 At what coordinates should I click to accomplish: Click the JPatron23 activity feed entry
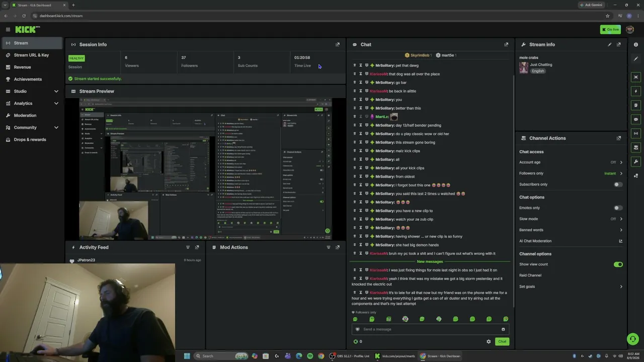135,260
